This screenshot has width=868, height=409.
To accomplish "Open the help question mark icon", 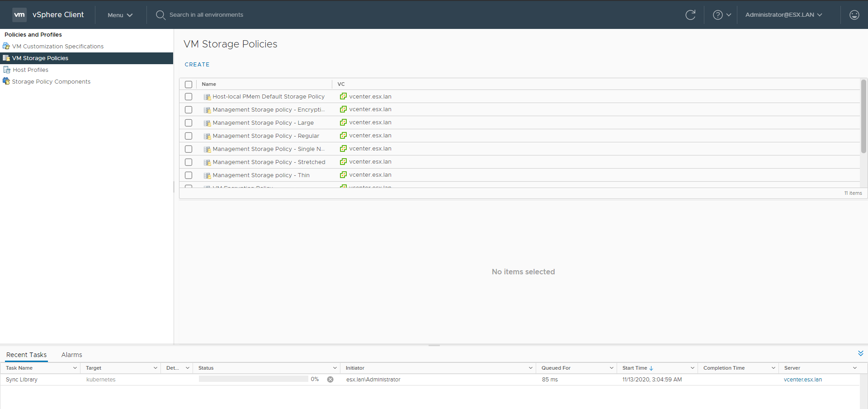I will point(717,15).
